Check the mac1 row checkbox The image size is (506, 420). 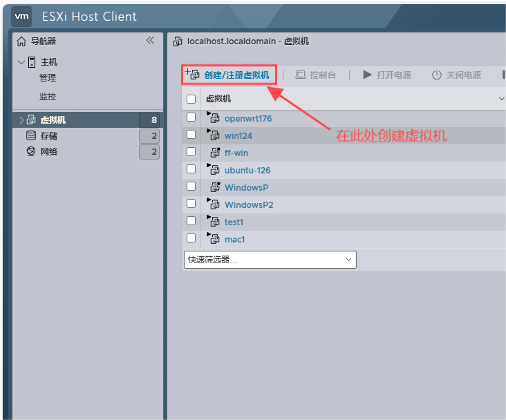191,238
